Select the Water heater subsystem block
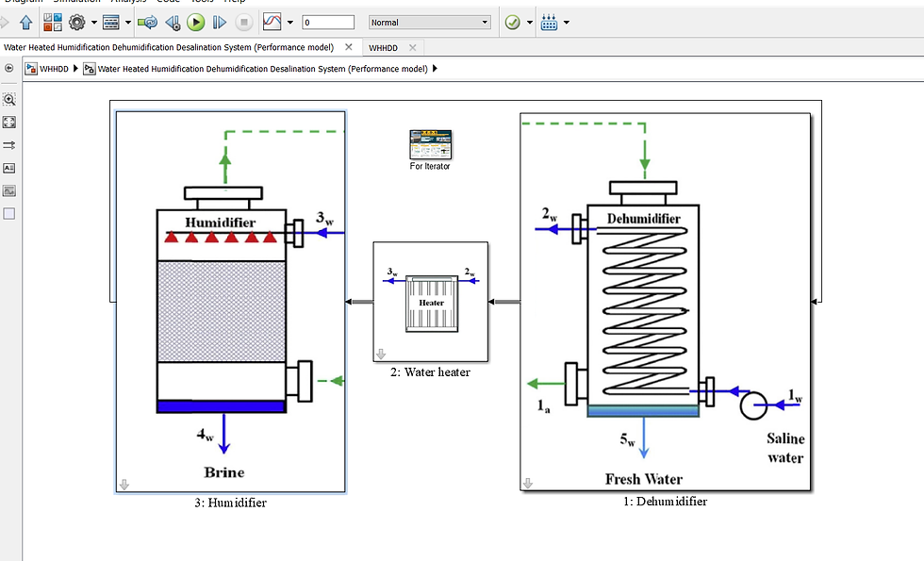Image resolution: width=924 pixels, height=561 pixels. (x=430, y=302)
